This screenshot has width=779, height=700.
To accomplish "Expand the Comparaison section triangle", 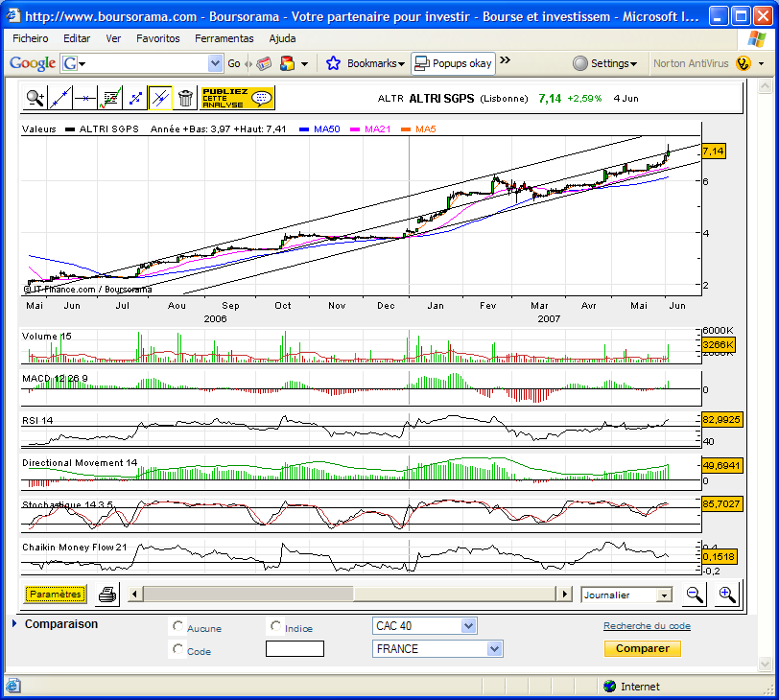I will pos(14,623).
